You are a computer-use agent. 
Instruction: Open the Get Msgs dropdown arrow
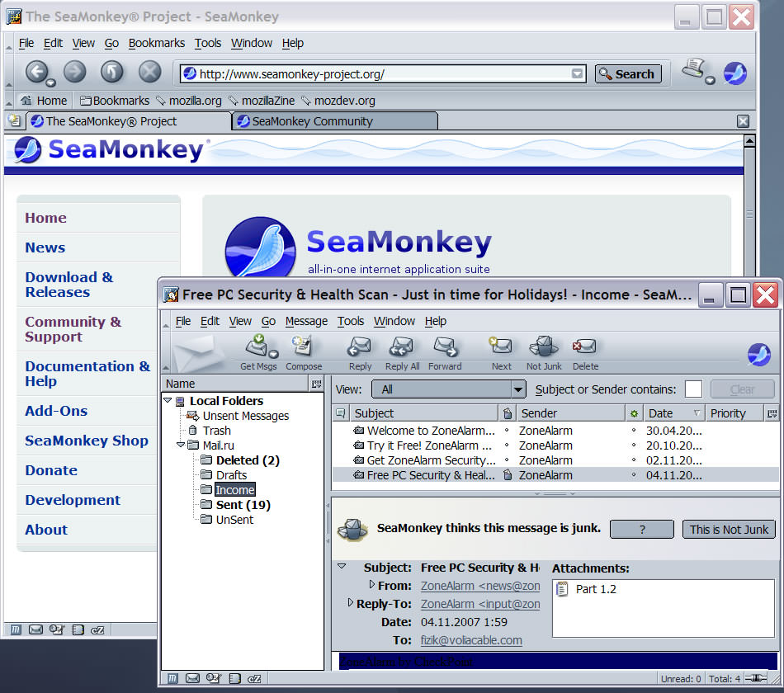[273, 355]
